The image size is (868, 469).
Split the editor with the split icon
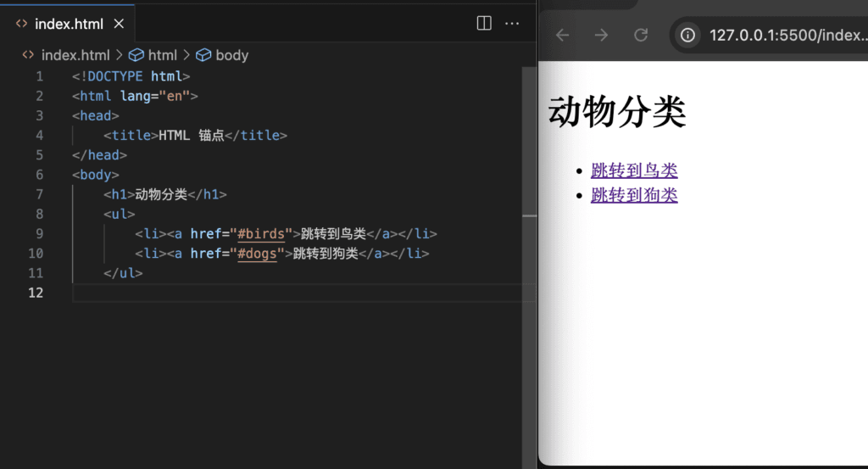[x=484, y=23]
